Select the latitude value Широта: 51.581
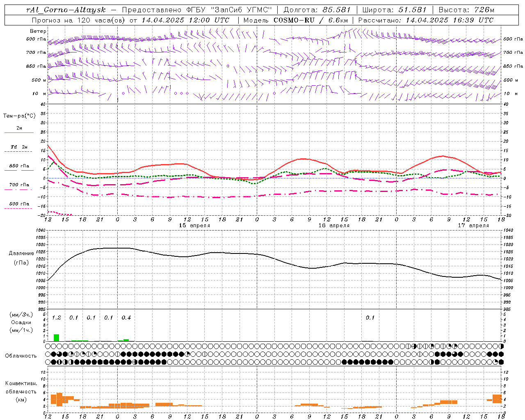 coord(394,10)
